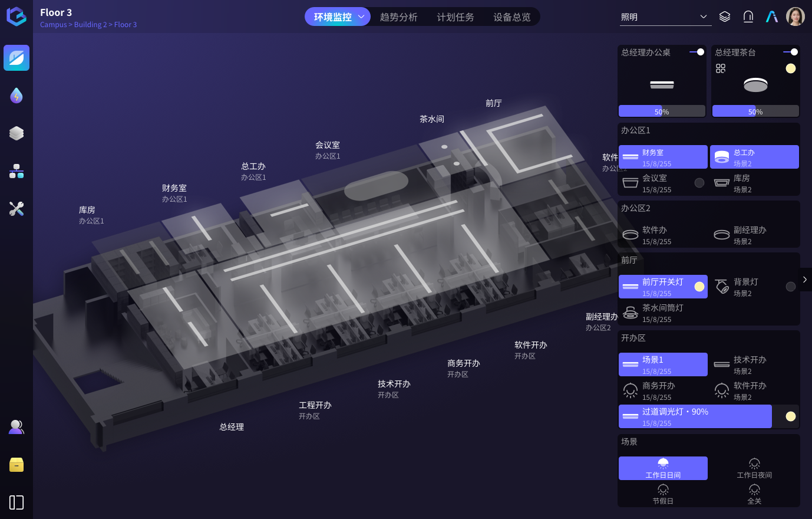The image size is (812, 519).
Task: Click the 技术开办 strip light icon
Action: tap(722, 364)
